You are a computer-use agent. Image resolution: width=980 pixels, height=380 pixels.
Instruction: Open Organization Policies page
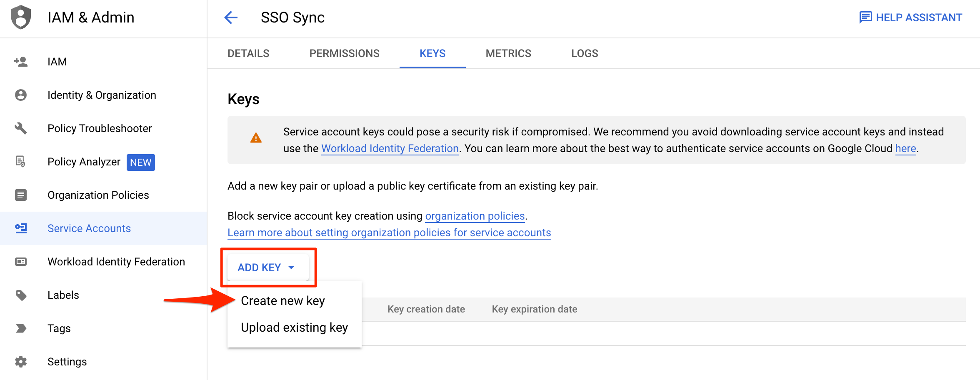(x=103, y=195)
